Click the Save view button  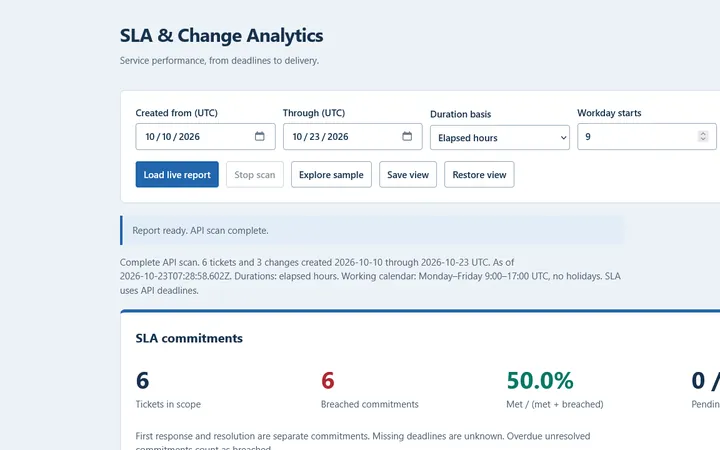click(x=408, y=174)
